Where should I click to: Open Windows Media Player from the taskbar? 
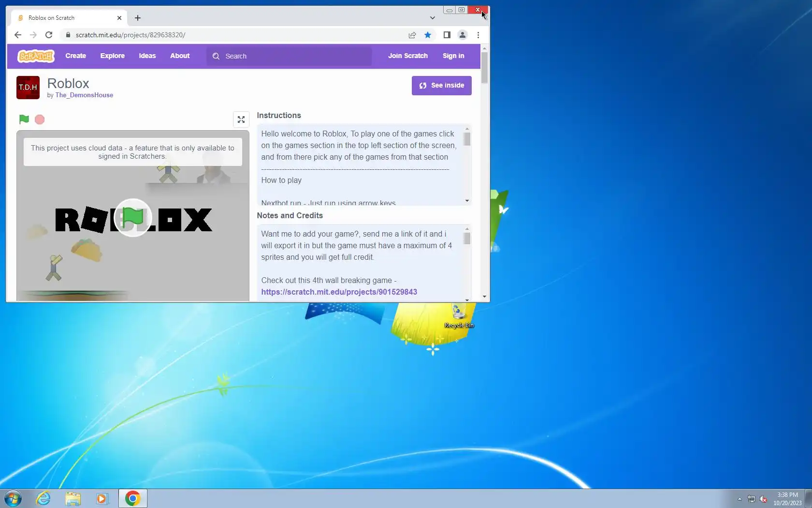tap(102, 498)
